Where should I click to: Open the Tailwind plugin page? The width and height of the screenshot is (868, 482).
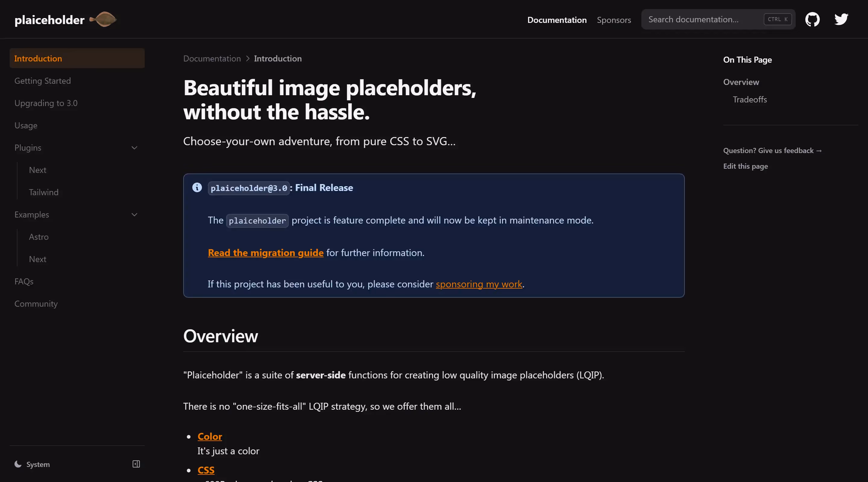pyautogui.click(x=44, y=192)
